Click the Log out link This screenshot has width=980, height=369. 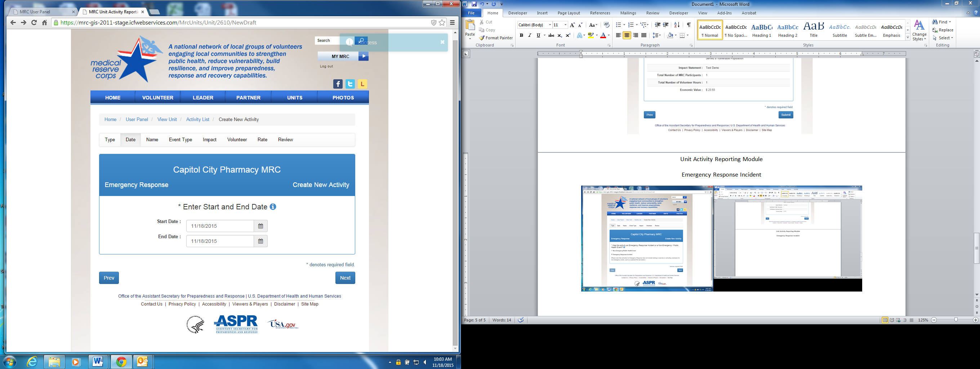(326, 66)
